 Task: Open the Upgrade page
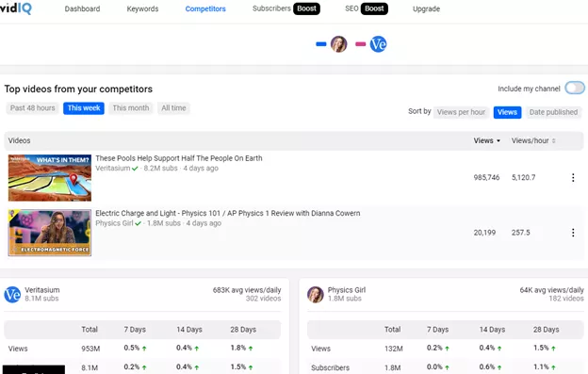[426, 8]
